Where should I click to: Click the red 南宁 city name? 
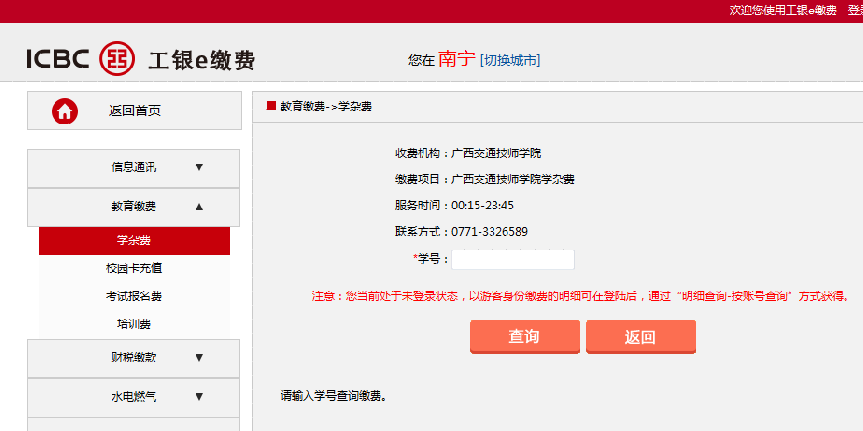[x=456, y=59]
